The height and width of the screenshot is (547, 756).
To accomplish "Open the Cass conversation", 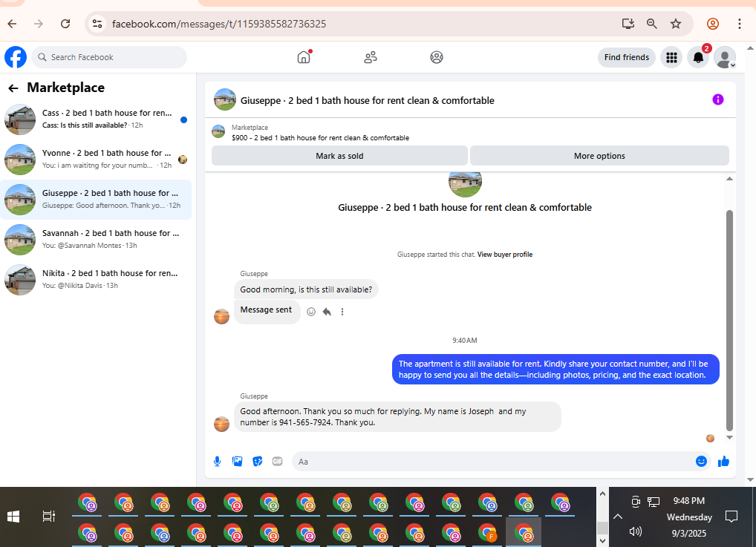I will [96, 119].
